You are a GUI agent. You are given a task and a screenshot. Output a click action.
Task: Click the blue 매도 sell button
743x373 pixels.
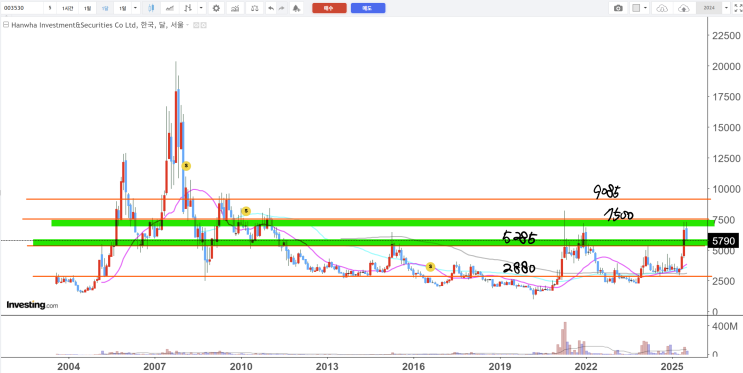point(368,8)
